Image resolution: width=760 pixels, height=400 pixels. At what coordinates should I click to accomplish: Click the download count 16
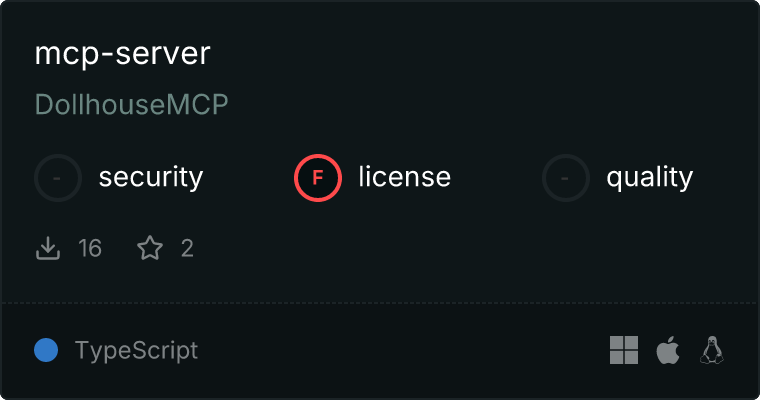pos(90,248)
